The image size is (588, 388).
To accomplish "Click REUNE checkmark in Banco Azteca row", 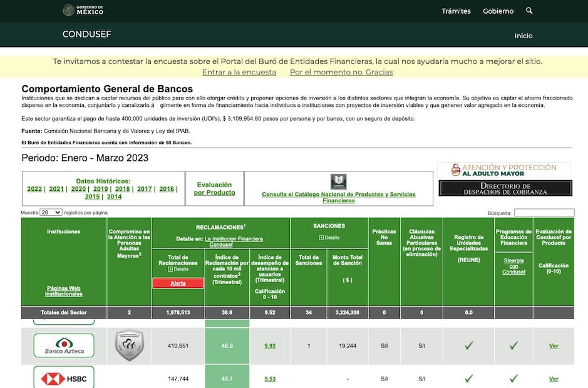I will [469, 345].
